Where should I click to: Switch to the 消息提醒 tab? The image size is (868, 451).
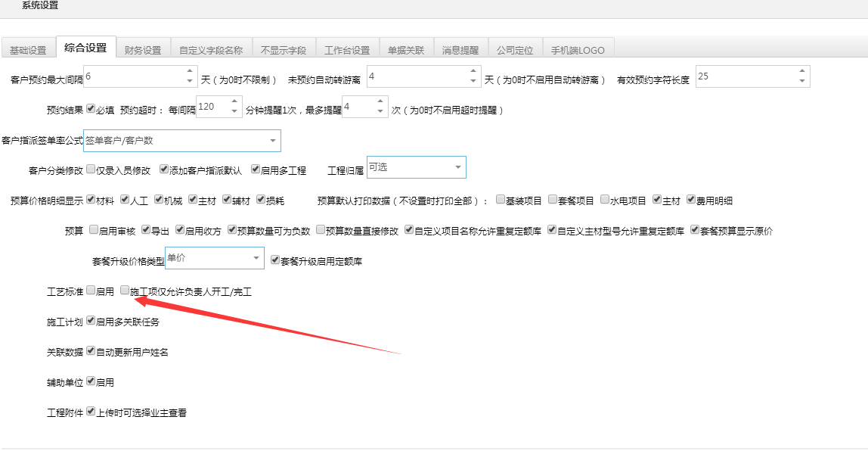(460, 47)
